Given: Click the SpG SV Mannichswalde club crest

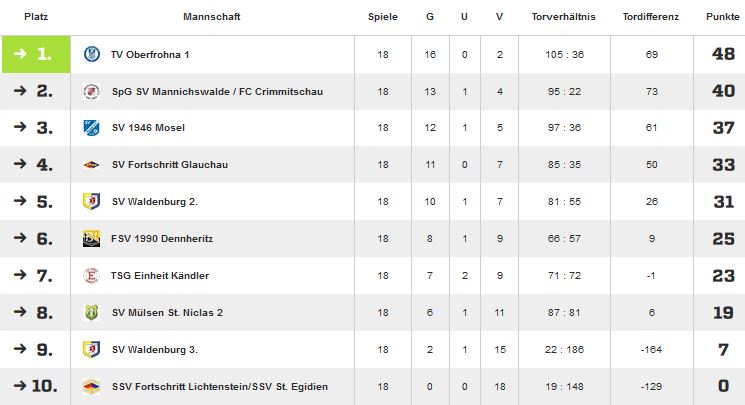Looking at the screenshot, I should tap(91, 91).
